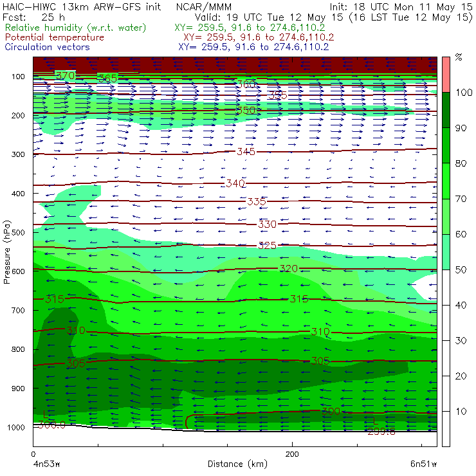Click the 355 contour label
The image size is (476, 476).
[277, 95]
